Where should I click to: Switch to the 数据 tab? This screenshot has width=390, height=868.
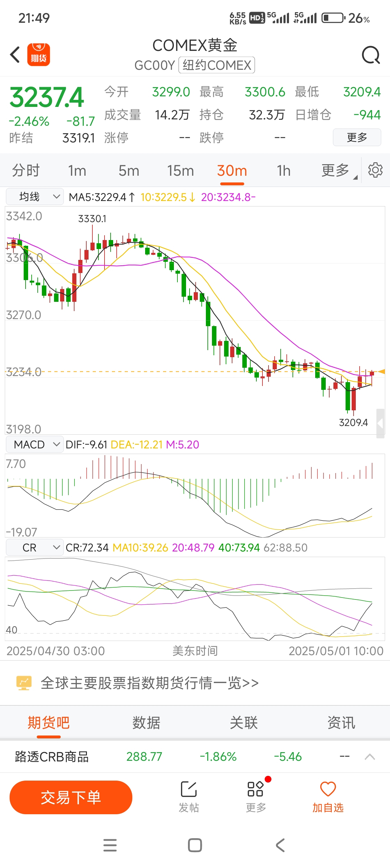(146, 723)
